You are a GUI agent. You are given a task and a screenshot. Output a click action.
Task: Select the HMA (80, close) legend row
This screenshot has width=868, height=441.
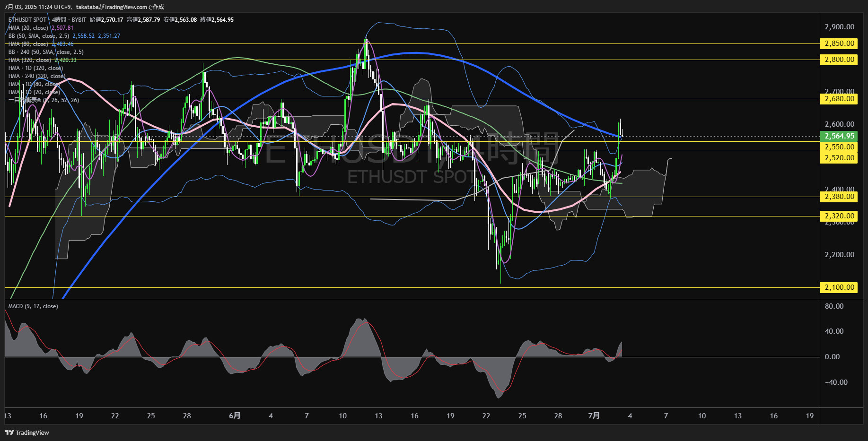point(28,44)
